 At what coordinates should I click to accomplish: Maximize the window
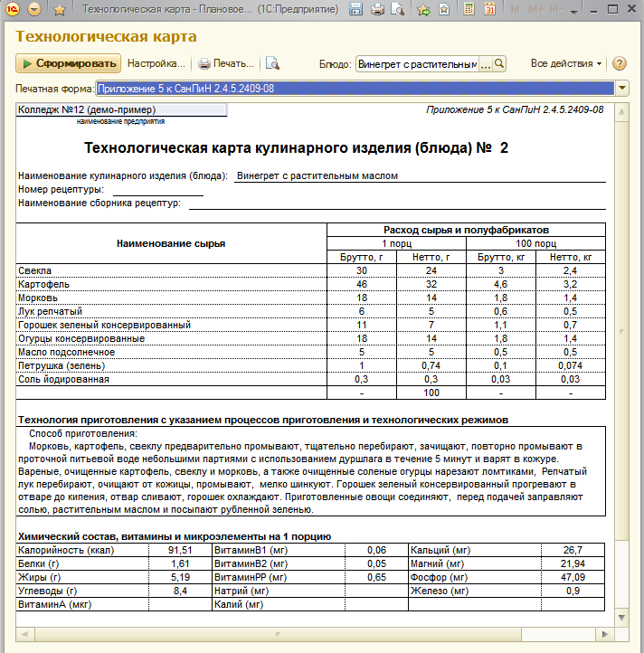click(612, 9)
